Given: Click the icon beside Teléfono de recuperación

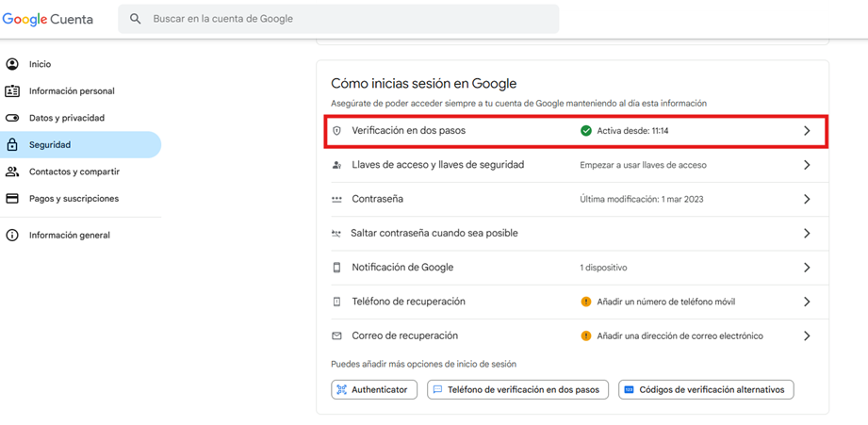Looking at the screenshot, I should [336, 302].
